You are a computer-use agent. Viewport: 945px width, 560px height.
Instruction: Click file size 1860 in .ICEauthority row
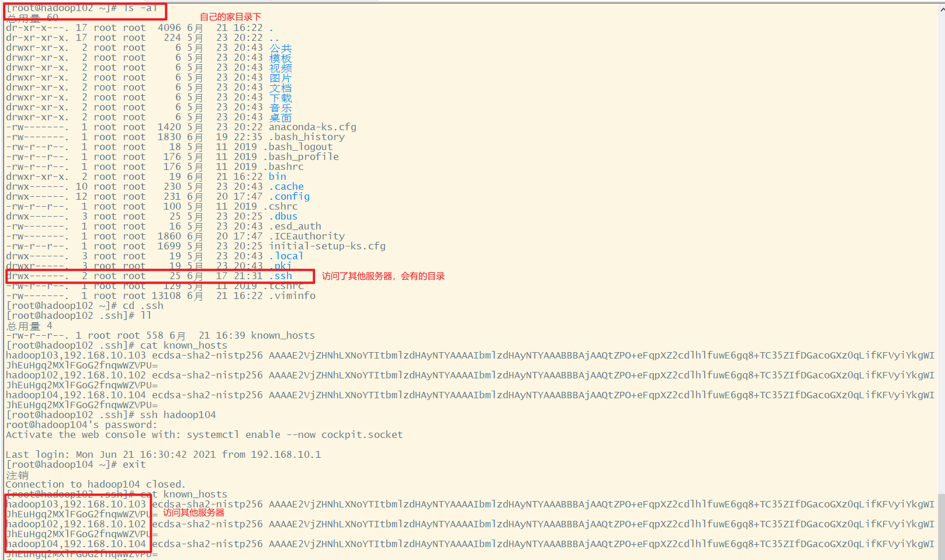click(x=169, y=236)
